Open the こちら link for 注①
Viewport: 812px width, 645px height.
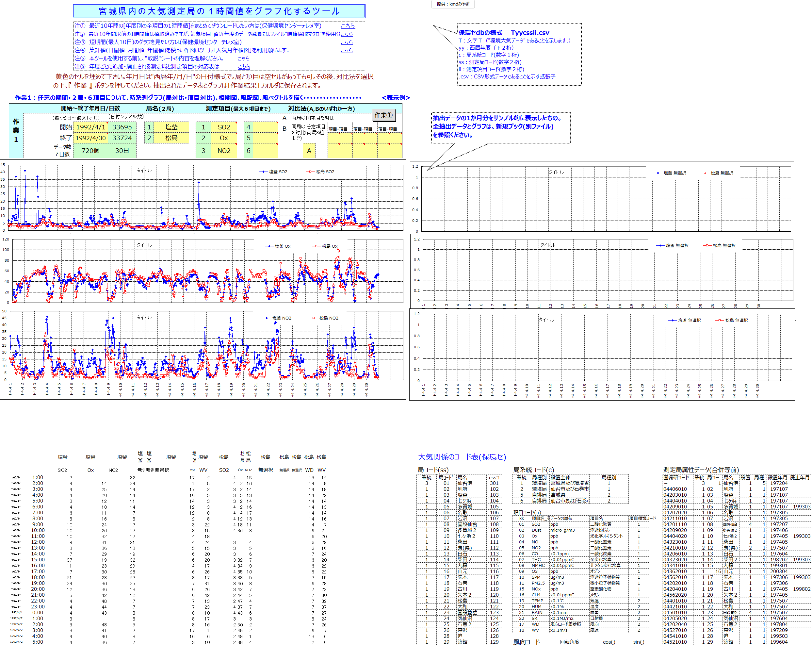[x=348, y=26]
